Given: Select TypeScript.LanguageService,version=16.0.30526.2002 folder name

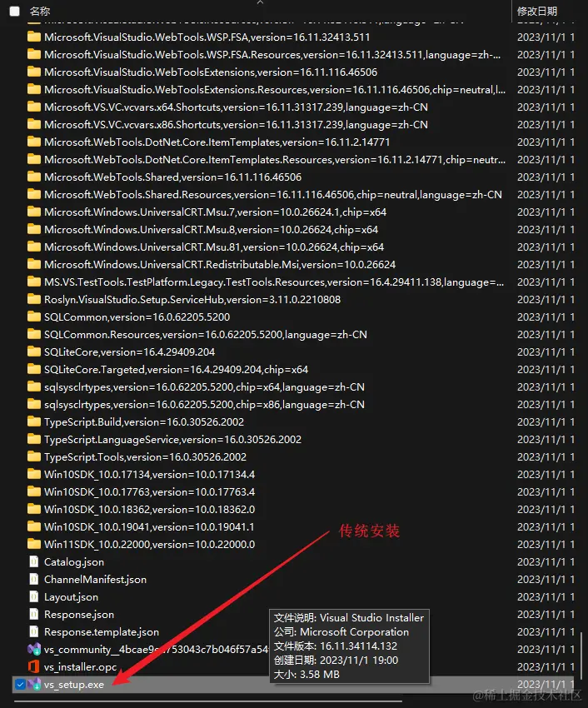Looking at the screenshot, I should click(172, 439).
